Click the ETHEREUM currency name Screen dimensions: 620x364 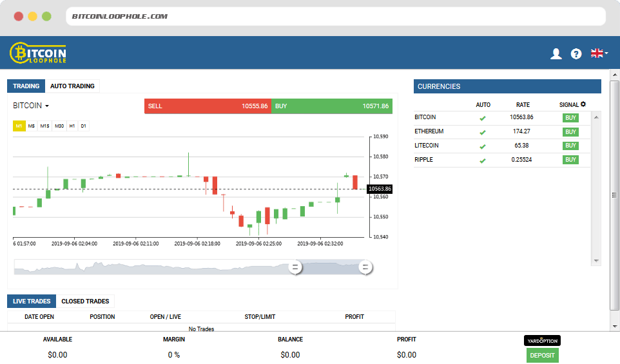click(429, 131)
